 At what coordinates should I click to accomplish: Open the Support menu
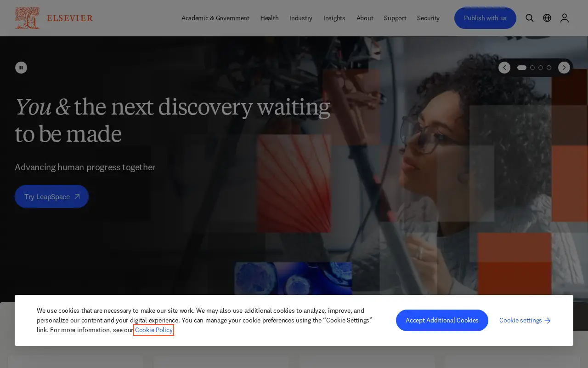(395, 18)
